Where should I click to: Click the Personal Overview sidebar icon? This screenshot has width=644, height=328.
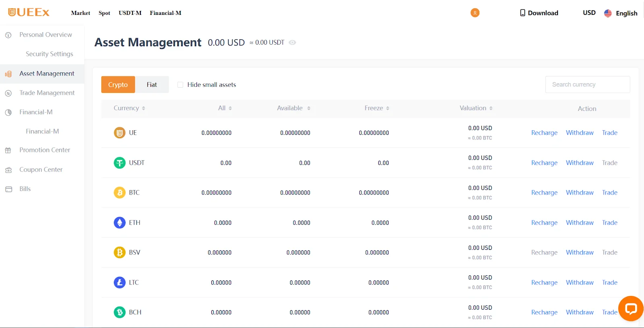8,35
